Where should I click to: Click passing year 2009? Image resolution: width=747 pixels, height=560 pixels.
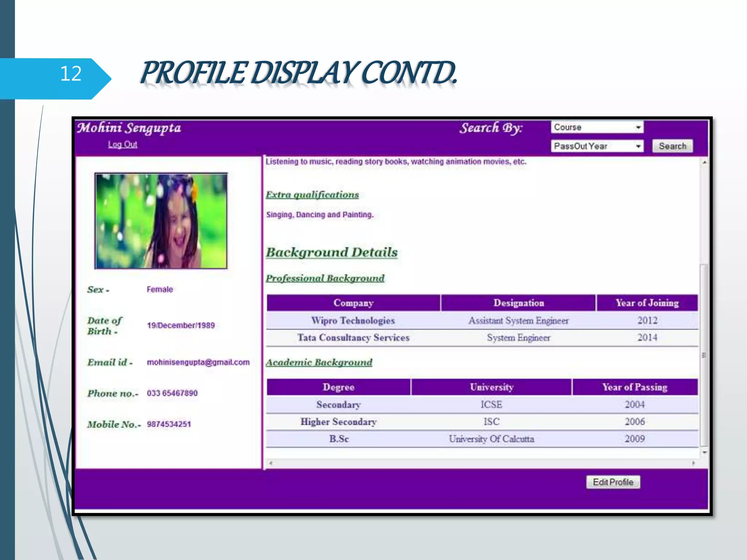[635, 439]
